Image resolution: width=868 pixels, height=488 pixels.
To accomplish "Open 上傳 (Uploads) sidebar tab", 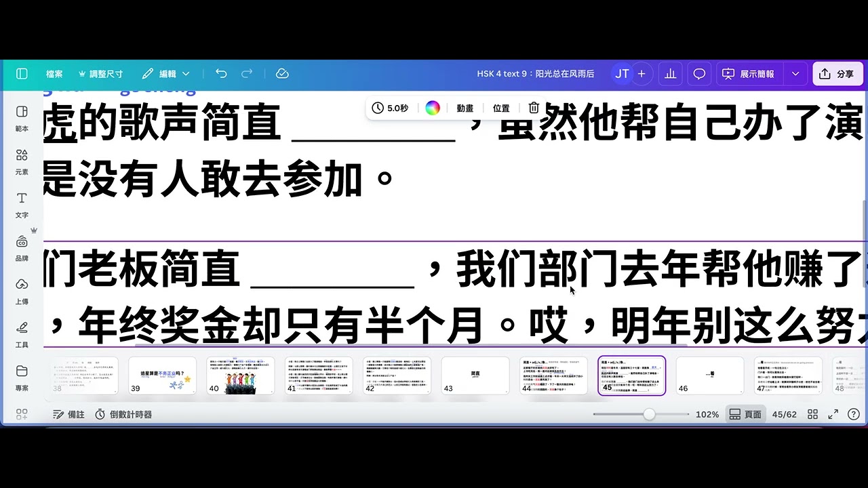I will tap(22, 291).
